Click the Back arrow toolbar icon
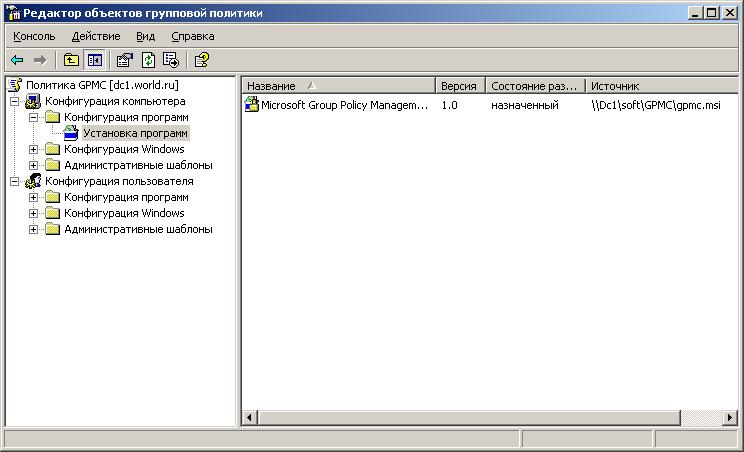The width and height of the screenshot is (744, 452). pos(17,60)
